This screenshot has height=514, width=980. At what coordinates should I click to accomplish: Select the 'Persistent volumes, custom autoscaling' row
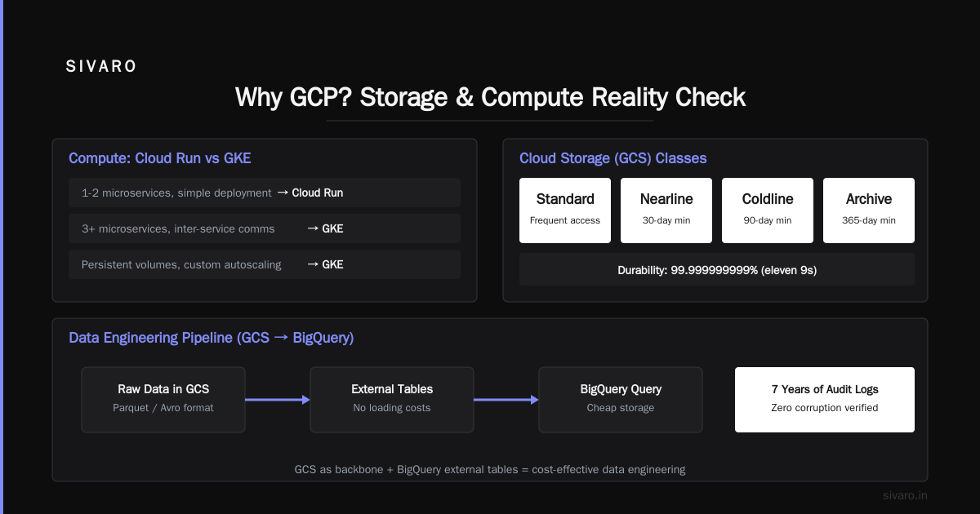point(265,264)
